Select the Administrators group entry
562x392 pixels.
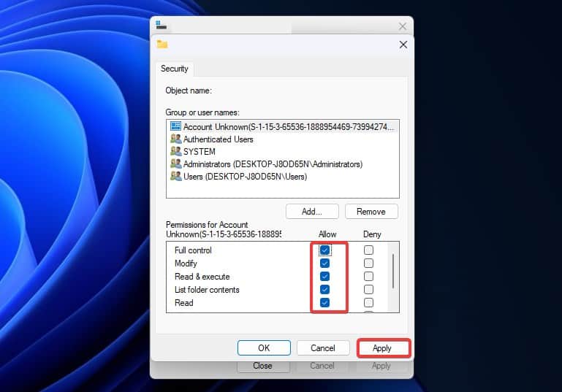point(273,164)
